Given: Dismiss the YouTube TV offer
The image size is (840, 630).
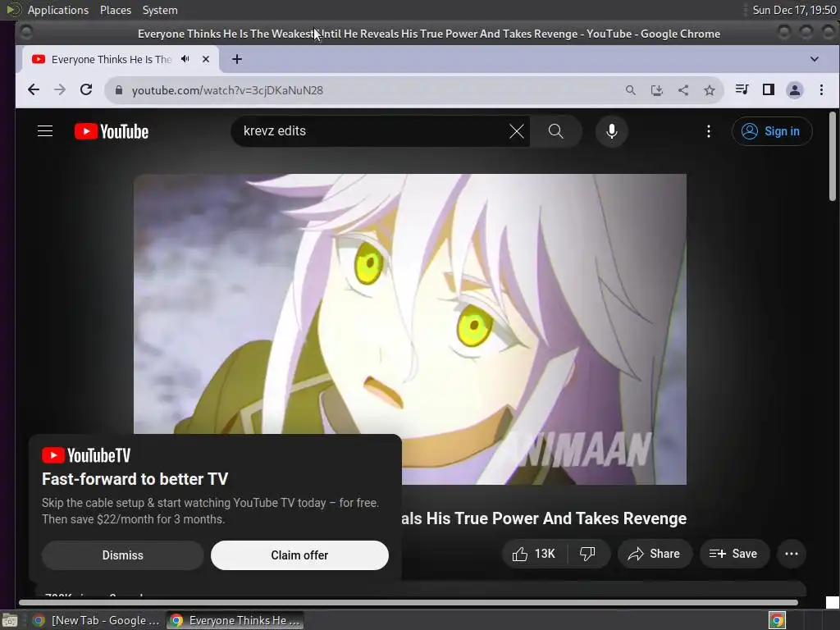Looking at the screenshot, I should click(123, 555).
